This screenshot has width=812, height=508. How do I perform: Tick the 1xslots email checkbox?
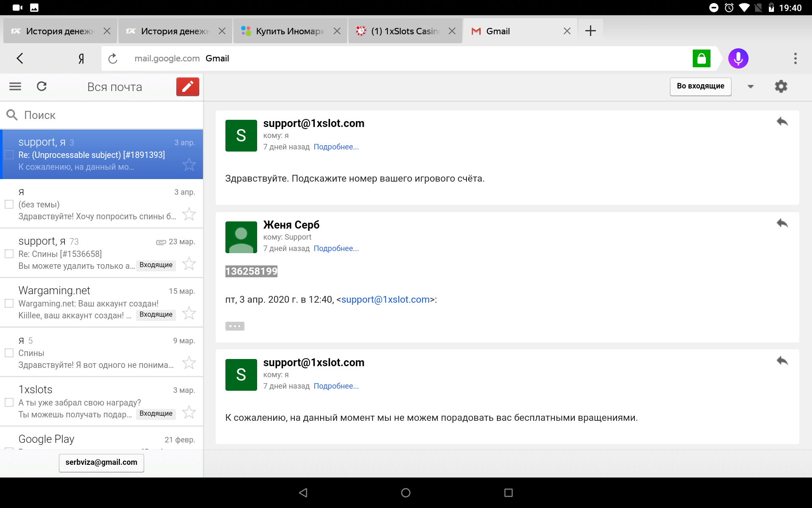9,403
